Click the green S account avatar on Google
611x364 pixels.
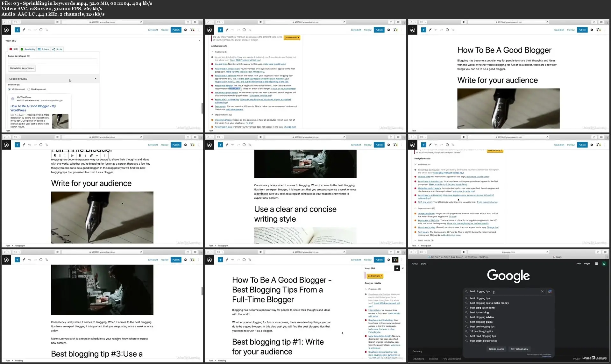click(x=604, y=264)
